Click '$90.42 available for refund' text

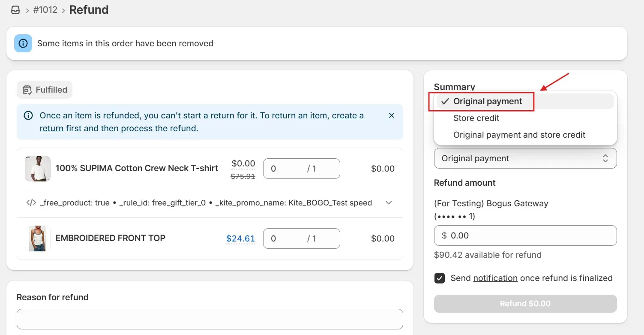click(488, 255)
